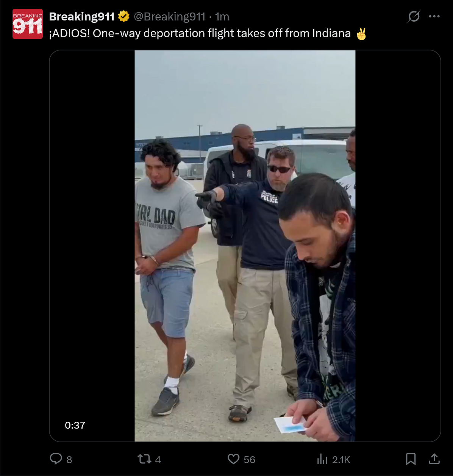Open the repost arrows menu
Screen dimensions: 453x476
(x=144, y=459)
